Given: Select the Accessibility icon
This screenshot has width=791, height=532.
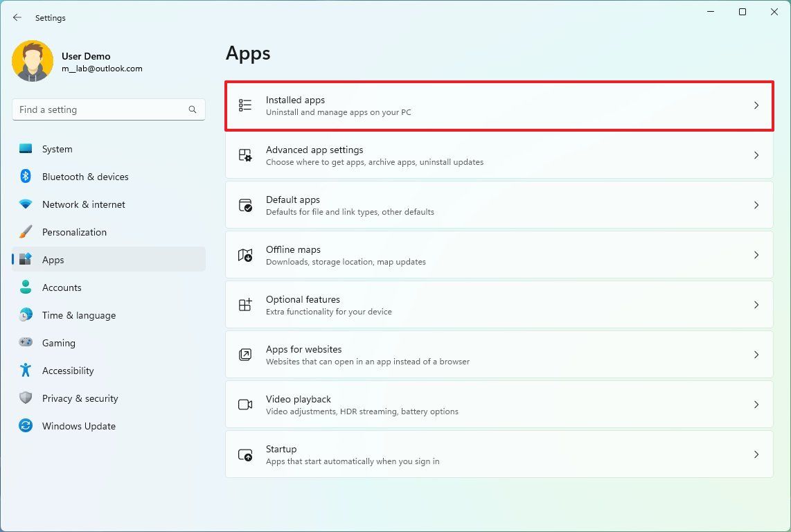Looking at the screenshot, I should pos(26,371).
